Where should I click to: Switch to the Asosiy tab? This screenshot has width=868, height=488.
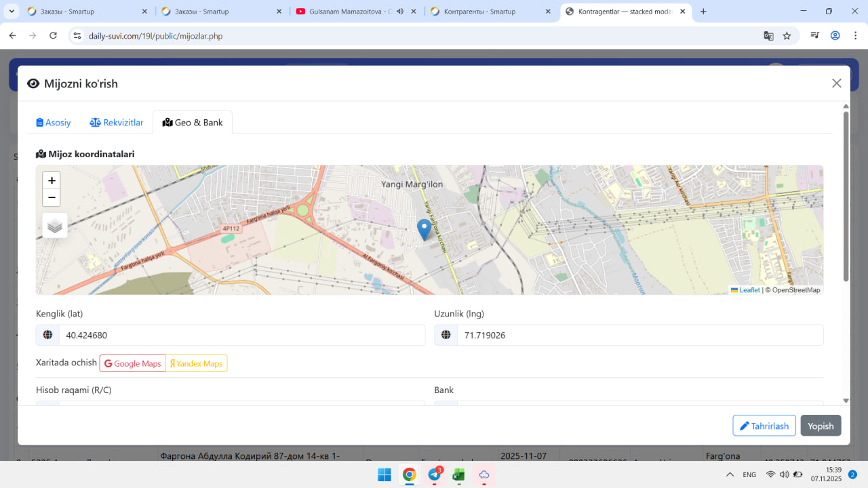pos(54,123)
